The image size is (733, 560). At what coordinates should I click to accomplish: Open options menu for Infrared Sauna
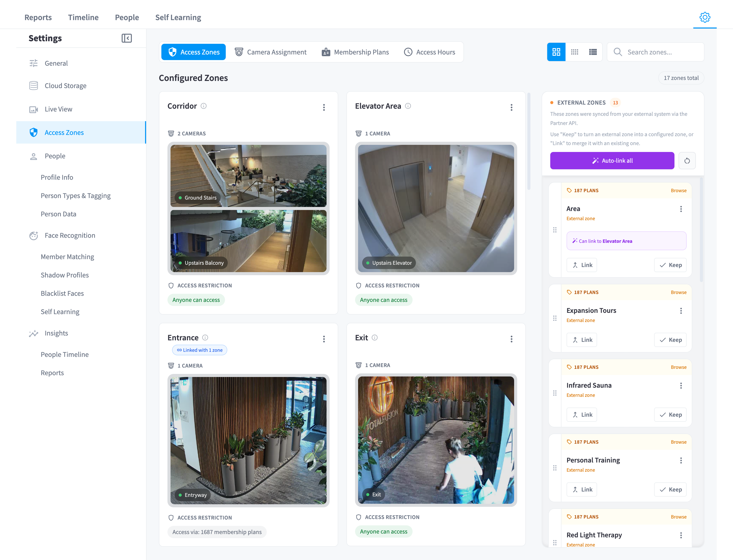pos(681,386)
